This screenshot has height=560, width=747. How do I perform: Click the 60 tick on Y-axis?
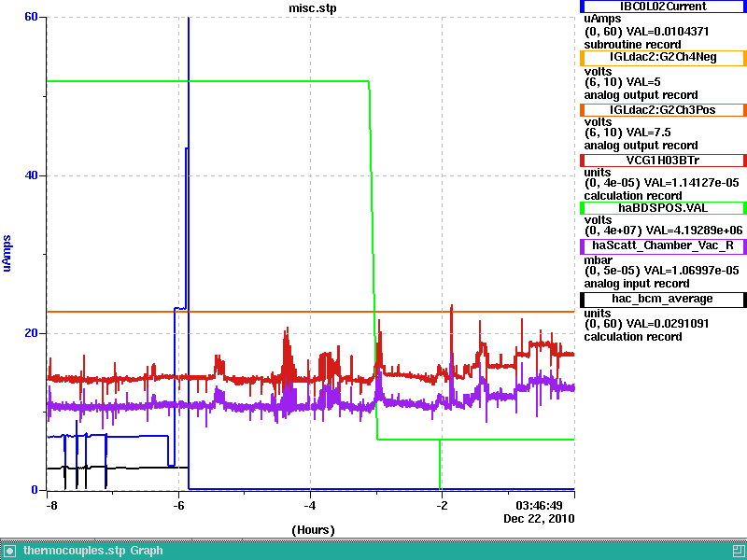tap(31, 17)
